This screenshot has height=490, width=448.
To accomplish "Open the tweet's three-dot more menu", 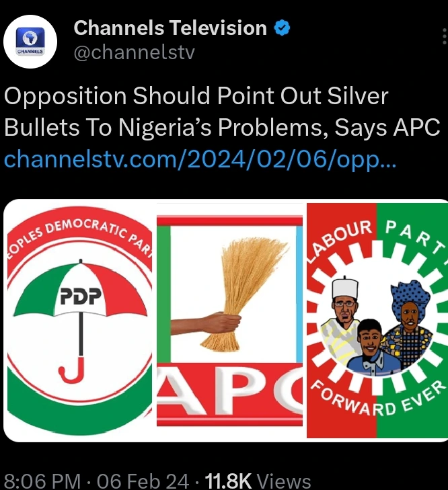I will coord(444,36).
